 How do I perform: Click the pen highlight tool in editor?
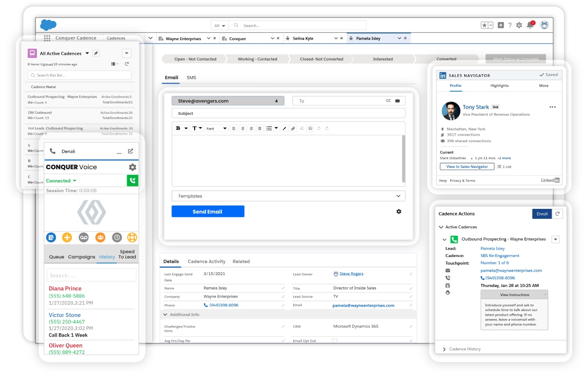(284, 129)
